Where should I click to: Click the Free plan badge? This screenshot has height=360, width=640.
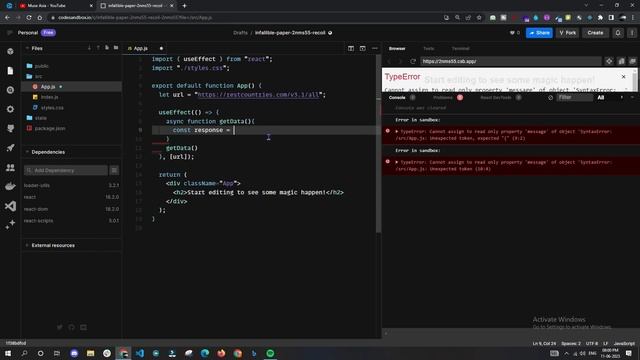point(48,32)
